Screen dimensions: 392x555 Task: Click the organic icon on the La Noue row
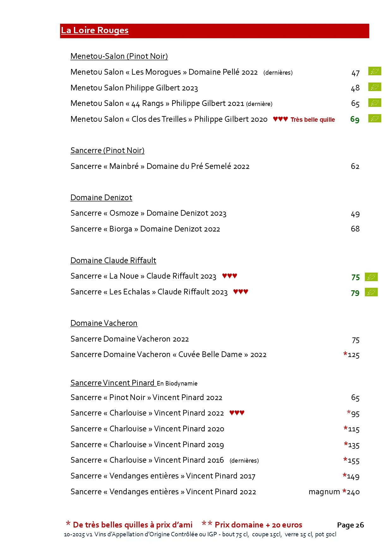pyautogui.click(x=371, y=277)
